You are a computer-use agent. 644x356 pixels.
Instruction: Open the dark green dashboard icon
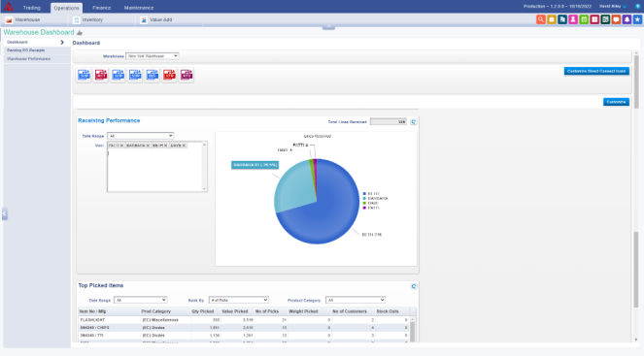click(x=605, y=19)
